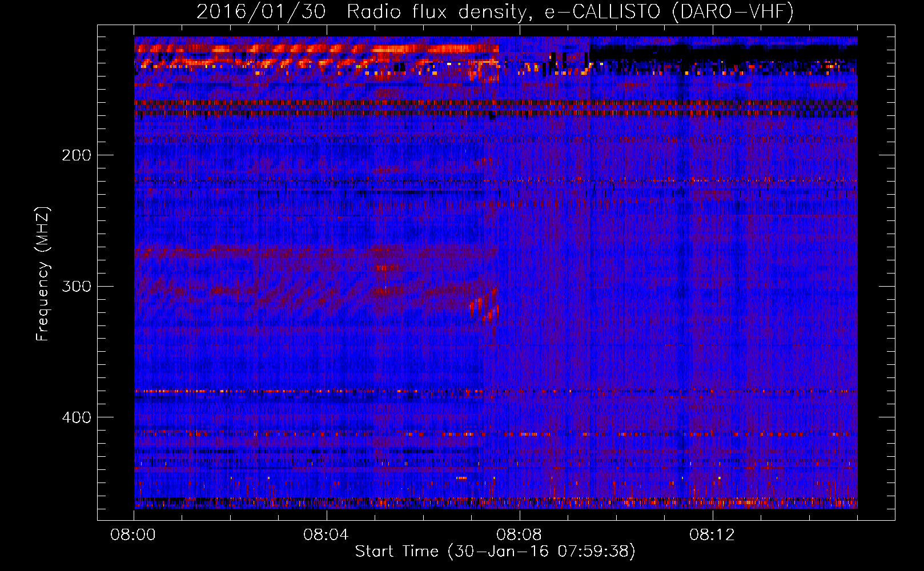Image resolution: width=924 pixels, height=571 pixels.
Task: Click the 400 frequency tick label
Action: point(77,417)
